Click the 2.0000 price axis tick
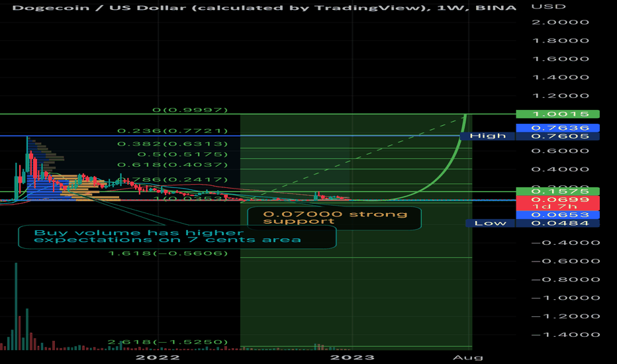 560,22
